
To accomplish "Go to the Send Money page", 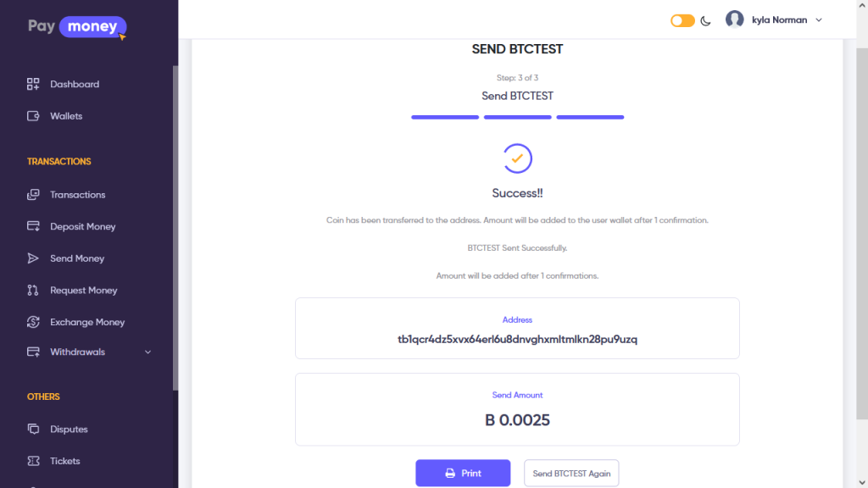I will 77,258.
